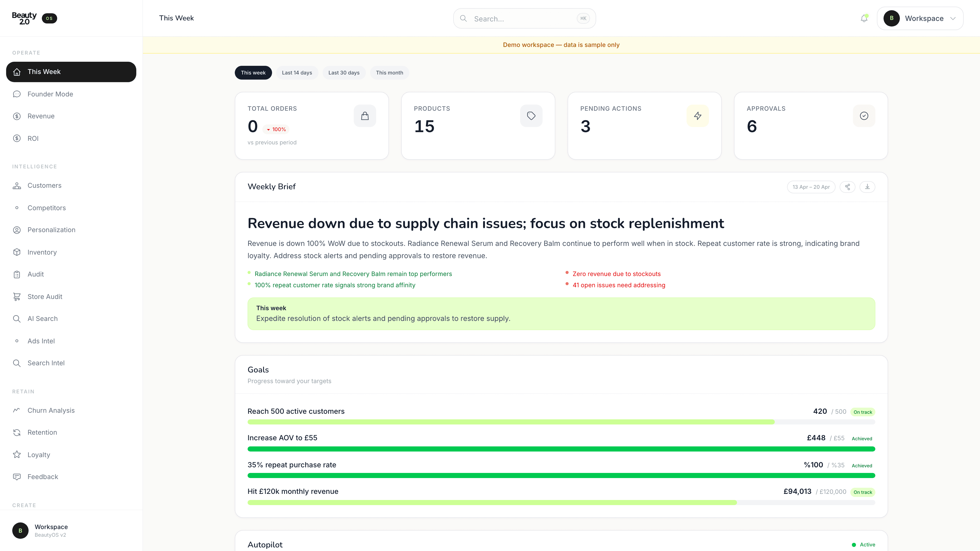Viewport: 980px width, 551px height.
Task: Click the On track badge for active customers
Action: coord(863,412)
